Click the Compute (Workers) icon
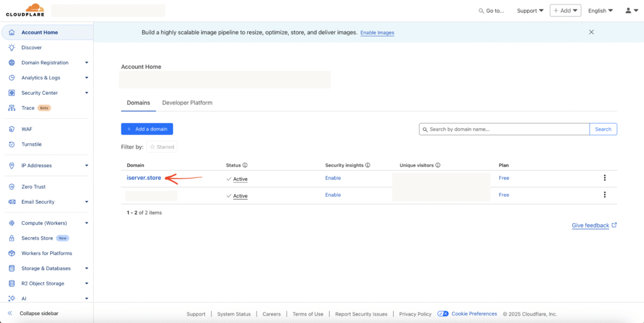This screenshot has width=644, height=323. coord(12,223)
